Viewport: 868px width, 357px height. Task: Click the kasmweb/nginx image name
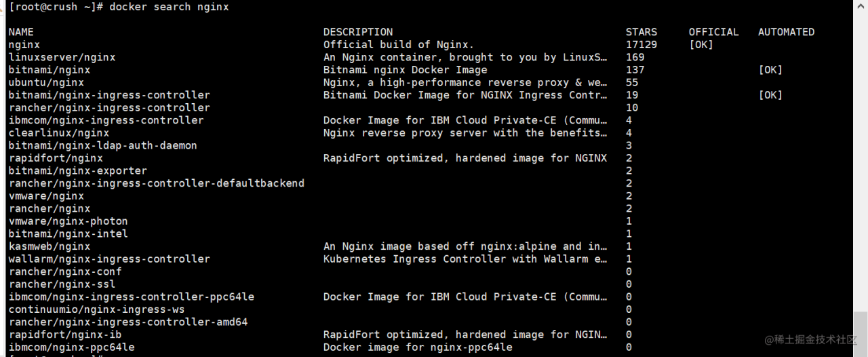click(x=50, y=246)
